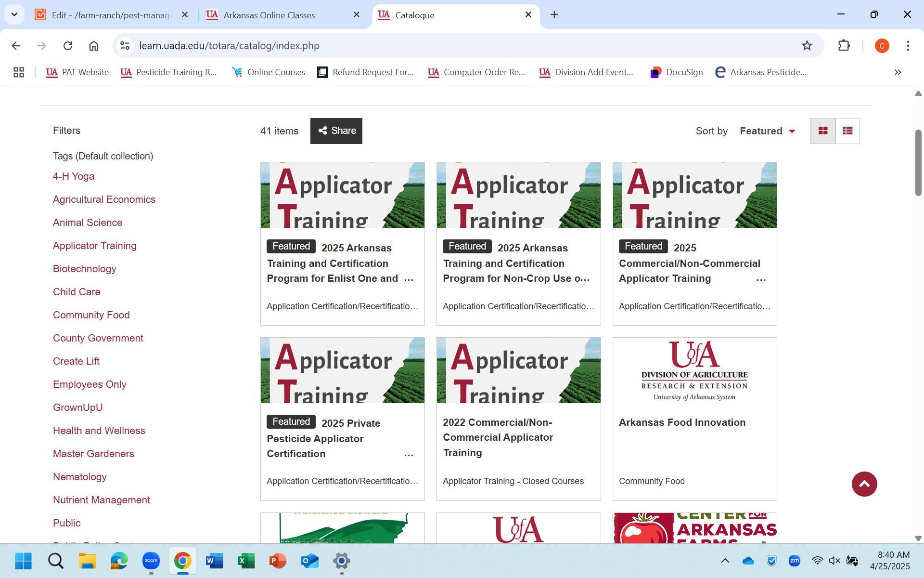Open a new browser tab
The width and height of the screenshot is (924, 578).
click(554, 15)
